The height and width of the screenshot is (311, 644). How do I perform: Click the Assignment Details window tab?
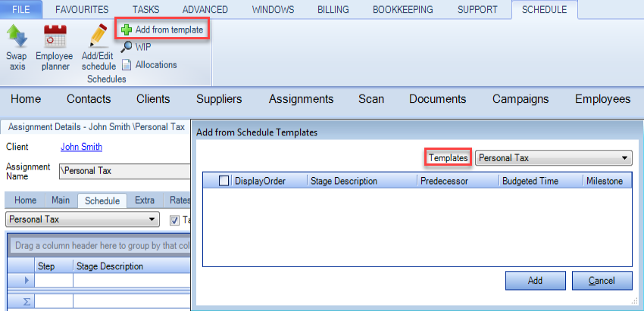pos(96,127)
